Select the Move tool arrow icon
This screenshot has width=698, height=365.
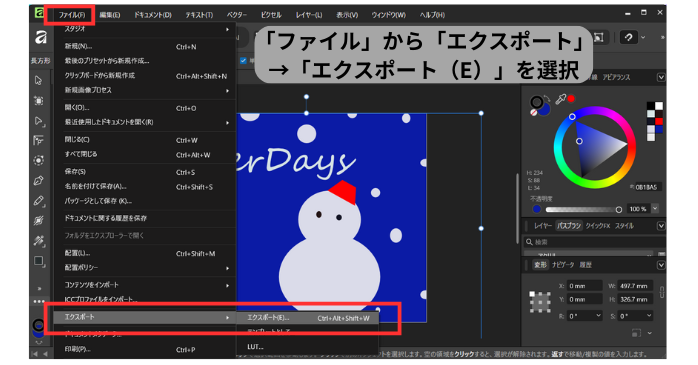click(x=39, y=81)
